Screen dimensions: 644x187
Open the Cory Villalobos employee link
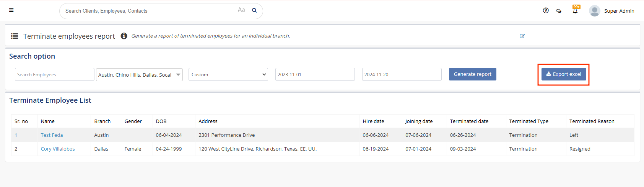coord(58,149)
